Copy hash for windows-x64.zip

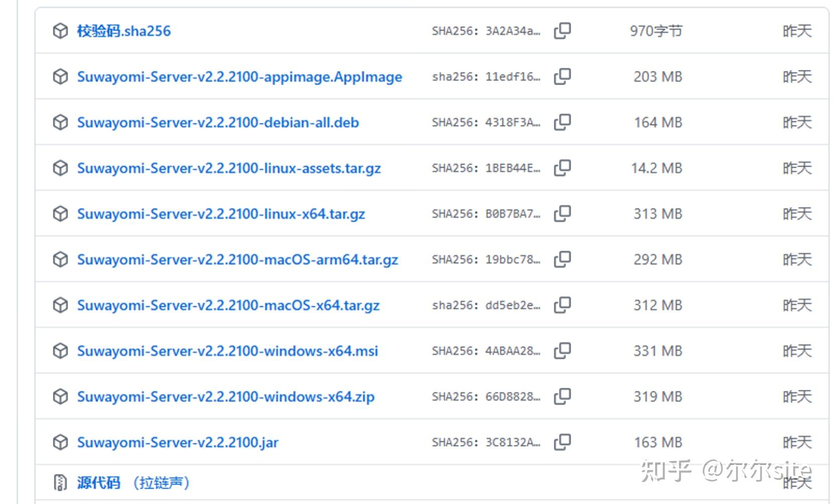562,396
